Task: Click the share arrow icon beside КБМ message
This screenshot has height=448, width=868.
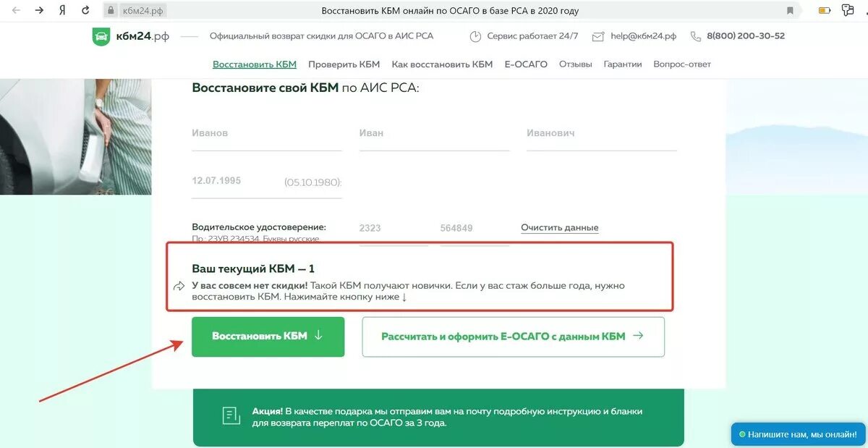Action: pyautogui.click(x=179, y=287)
